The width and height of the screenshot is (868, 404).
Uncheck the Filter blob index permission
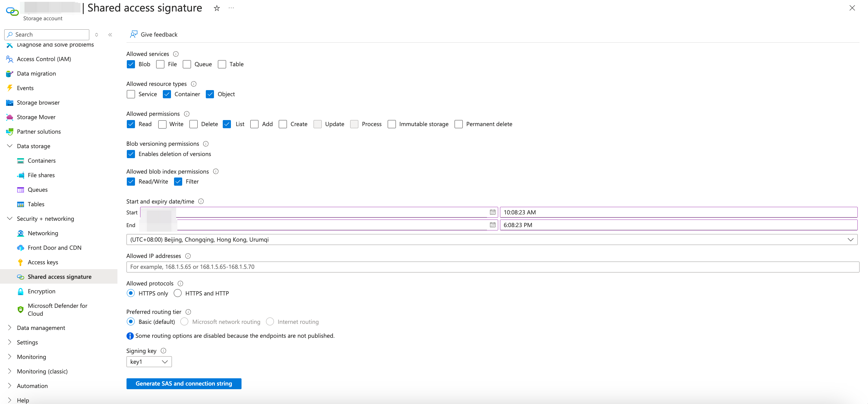point(178,181)
